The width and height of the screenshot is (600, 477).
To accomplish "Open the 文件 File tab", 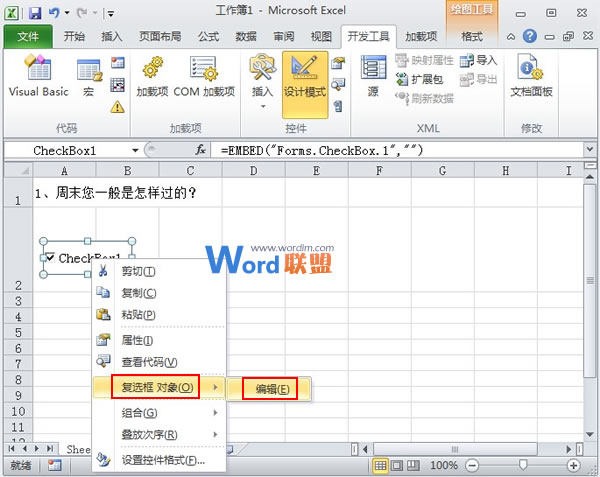I will [28, 37].
